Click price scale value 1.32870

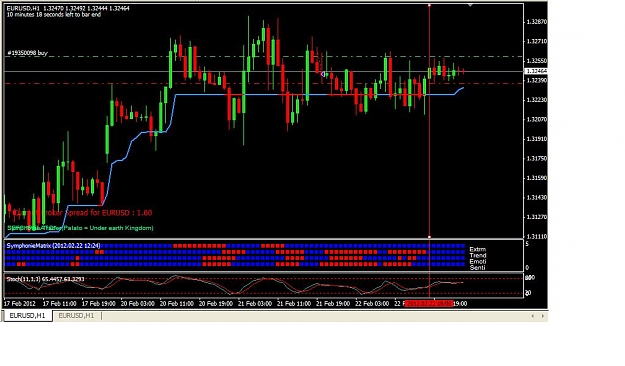coord(537,22)
